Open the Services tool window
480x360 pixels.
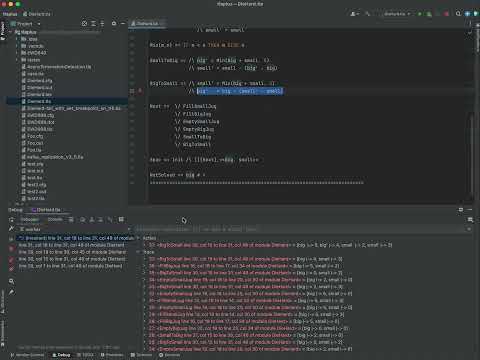tap(170, 355)
